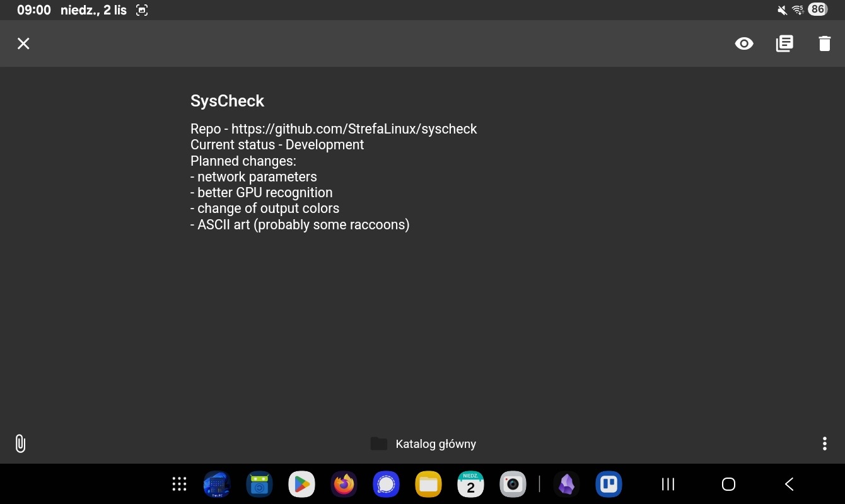Open Google Play Store from the taskbar
The image size is (845, 504).
[301, 484]
